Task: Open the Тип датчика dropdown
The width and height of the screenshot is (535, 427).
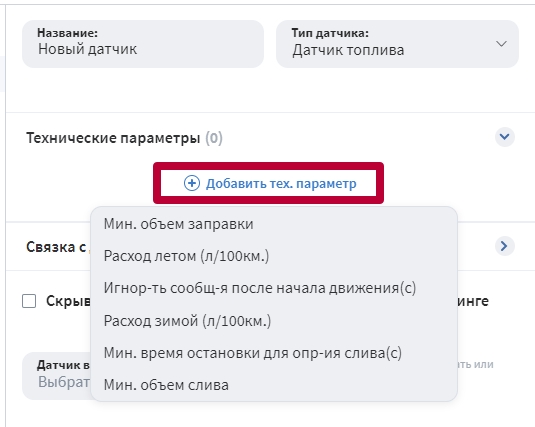Action: (x=397, y=44)
